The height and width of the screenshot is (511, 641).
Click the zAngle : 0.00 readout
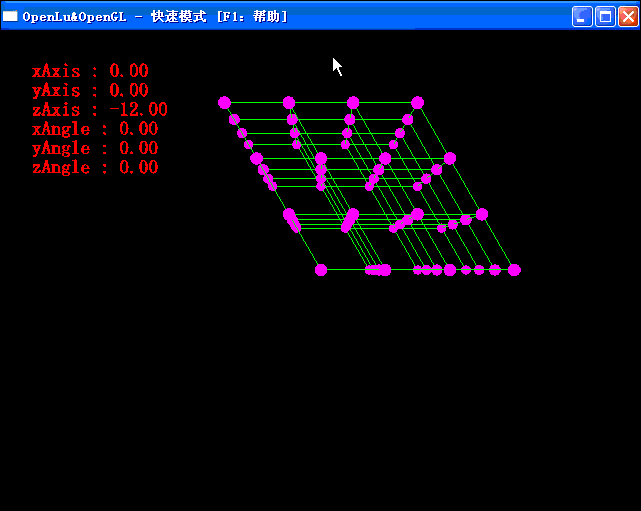[x=95, y=167]
